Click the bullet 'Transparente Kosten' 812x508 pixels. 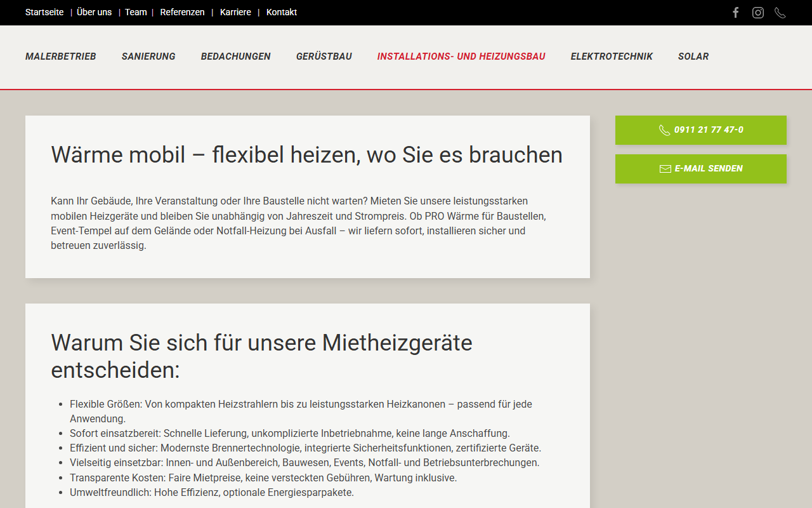(263, 478)
